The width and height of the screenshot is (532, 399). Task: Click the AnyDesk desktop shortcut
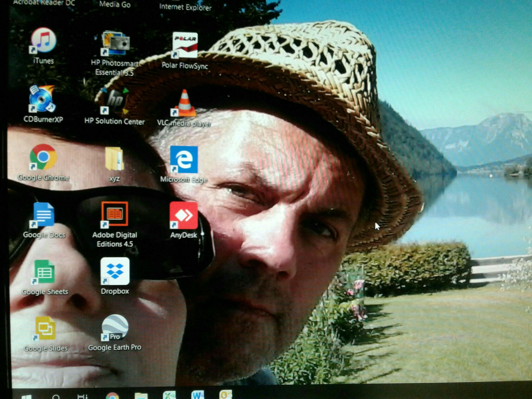[x=183, y=215]
